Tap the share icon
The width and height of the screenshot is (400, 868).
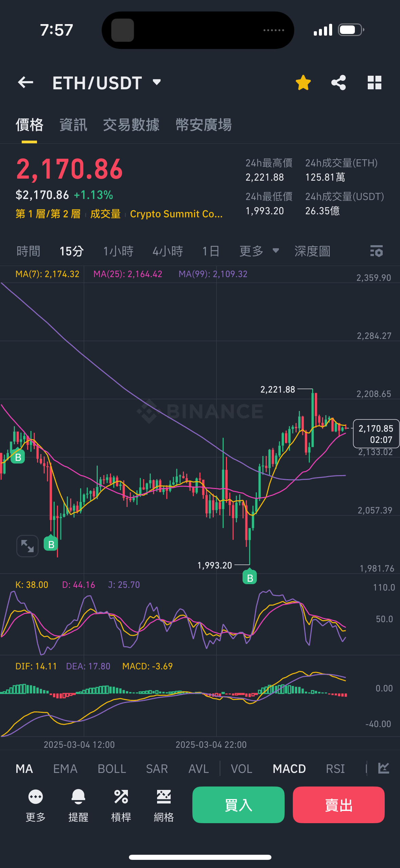339,83
